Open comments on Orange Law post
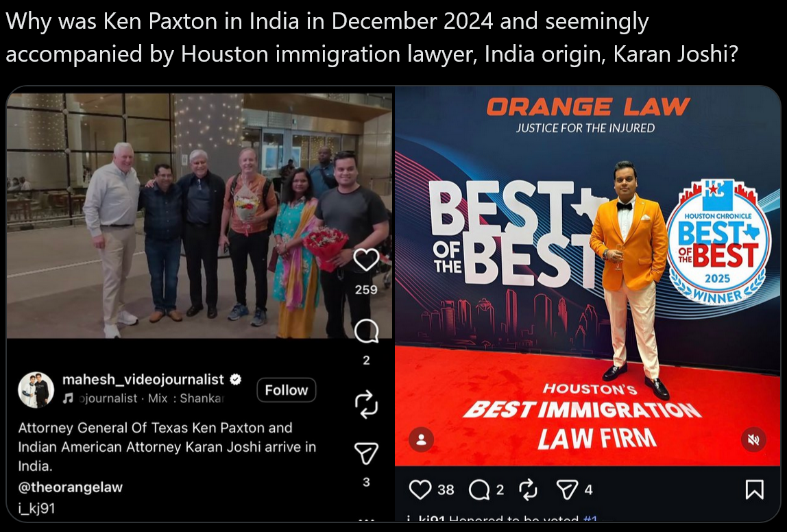Screen dimensions: 787x532 pos(479,489)
